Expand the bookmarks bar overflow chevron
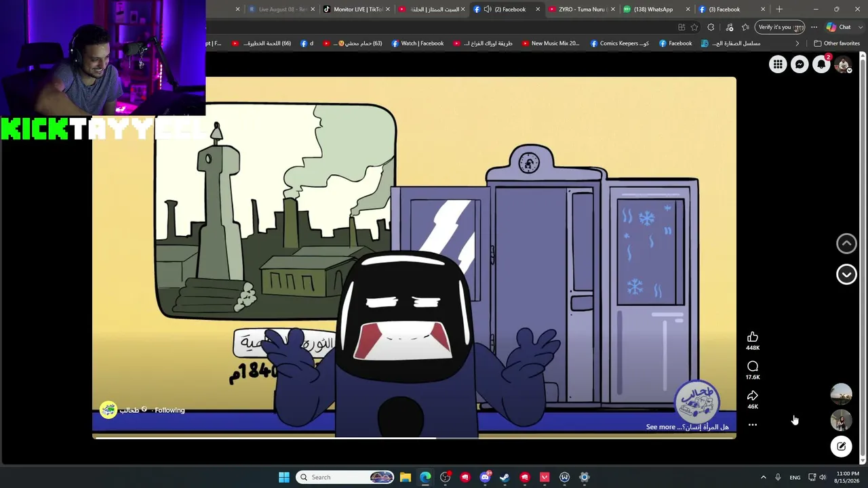 [x=797, y=43]
